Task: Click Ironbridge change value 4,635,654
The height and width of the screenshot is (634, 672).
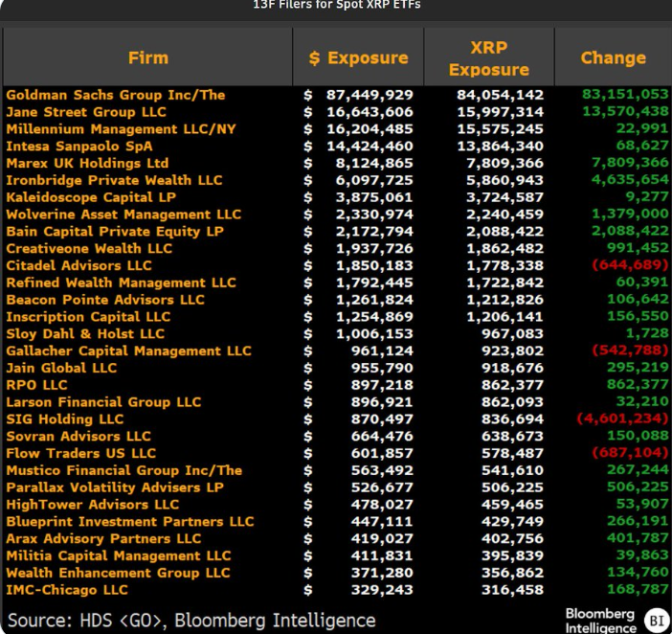Action: (630, 180)
